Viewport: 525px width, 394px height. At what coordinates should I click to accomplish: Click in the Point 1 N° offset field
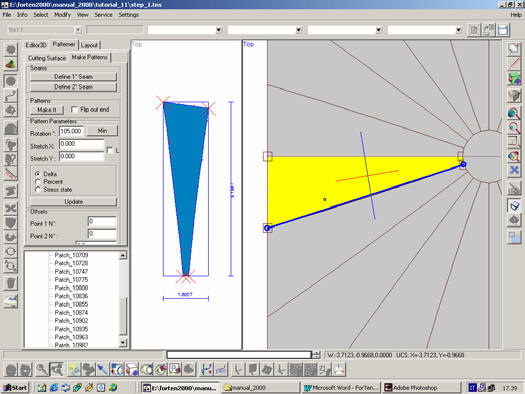(102, 222)
